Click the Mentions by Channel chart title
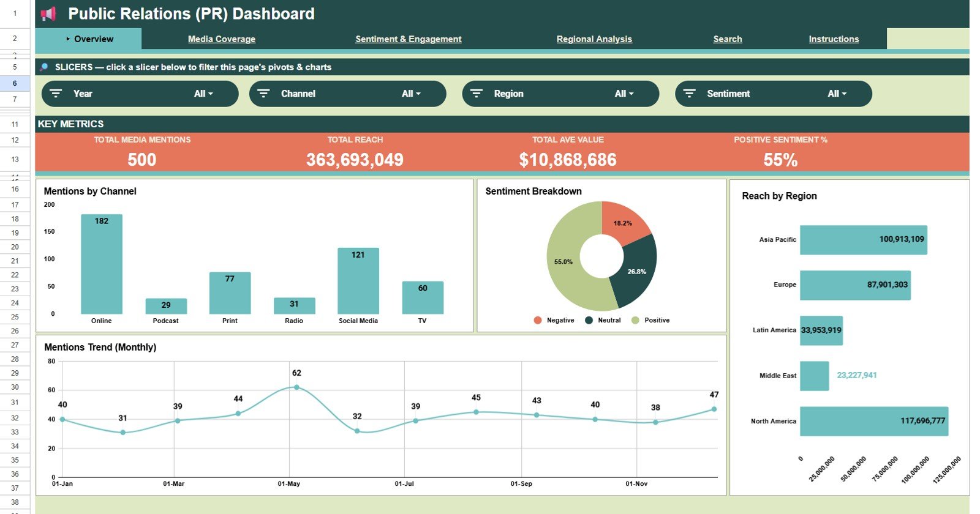980x514 pixels. click(x=90, y=191)
